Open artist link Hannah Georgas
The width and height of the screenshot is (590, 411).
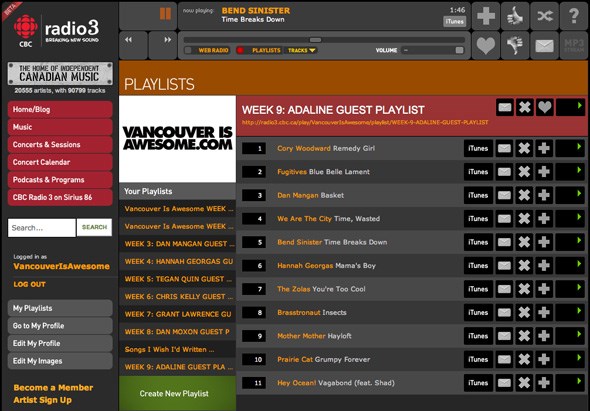(305, 266)
